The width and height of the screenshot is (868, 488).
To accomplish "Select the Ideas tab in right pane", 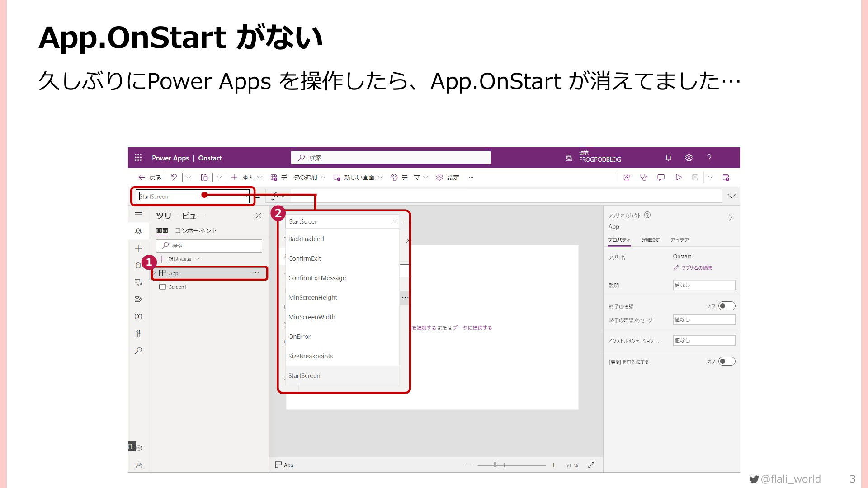I will (680, 240).
